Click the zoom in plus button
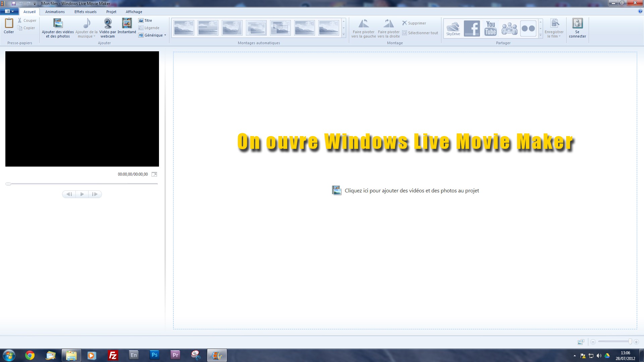The image size is (644, 362). 636,342
